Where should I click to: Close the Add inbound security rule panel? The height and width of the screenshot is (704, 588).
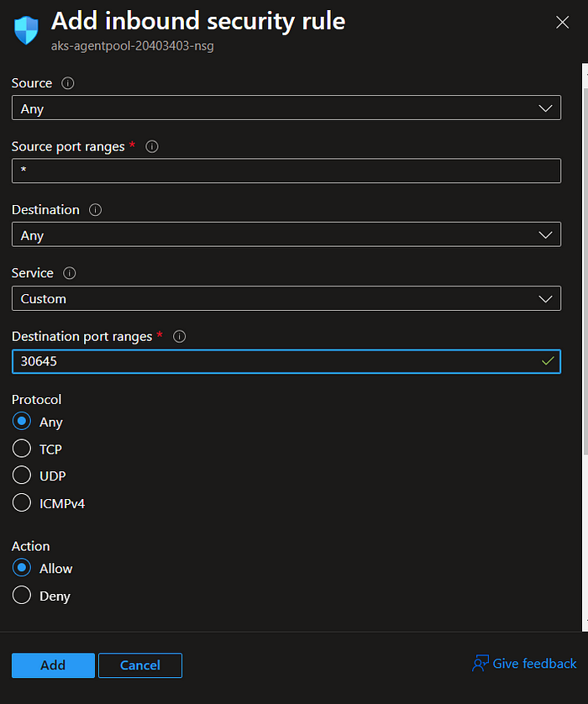(x=563, y=23)
